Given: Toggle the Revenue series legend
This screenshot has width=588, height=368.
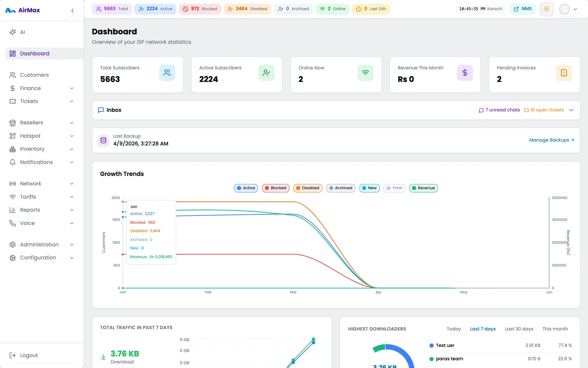Looking at the screenshot, I should [423, 188].
